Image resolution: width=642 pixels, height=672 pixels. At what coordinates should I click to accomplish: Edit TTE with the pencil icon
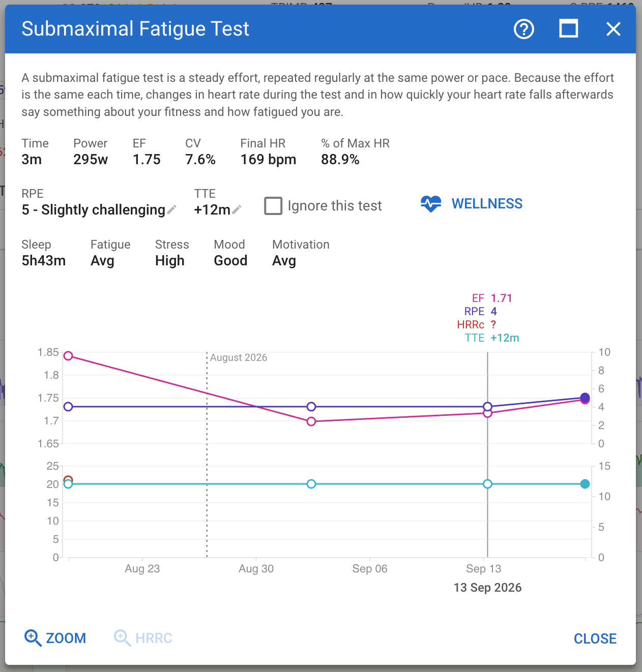point(237,209)
